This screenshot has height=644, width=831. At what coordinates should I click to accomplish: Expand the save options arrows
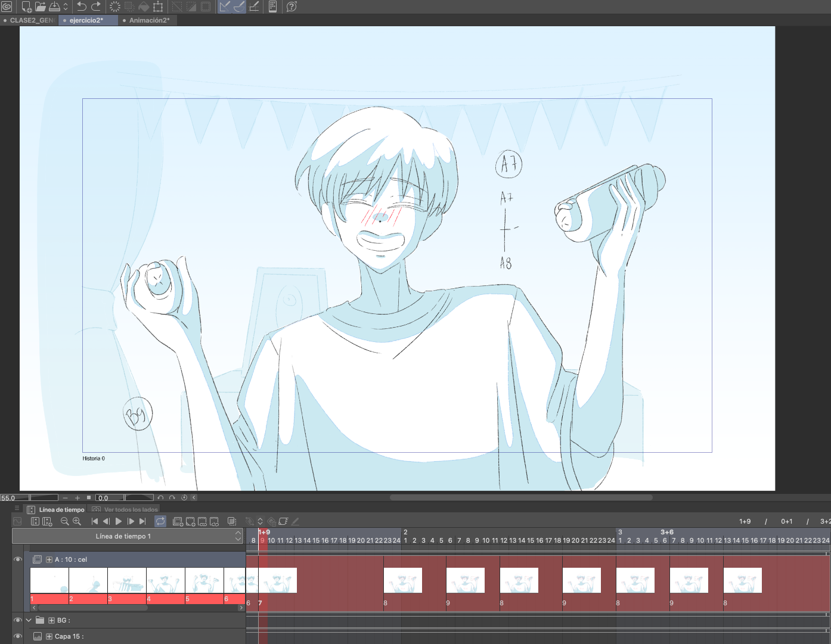[66, 7]
